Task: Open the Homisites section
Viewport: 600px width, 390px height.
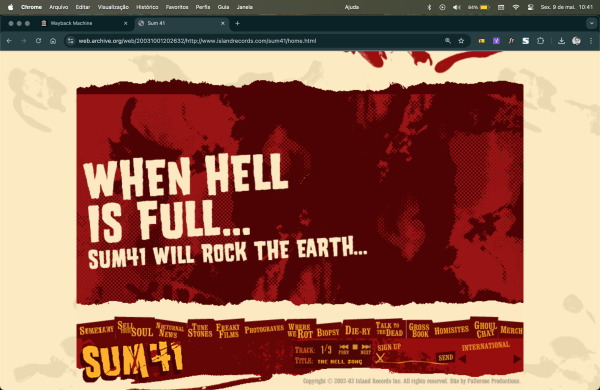Action: click(452, 330)
